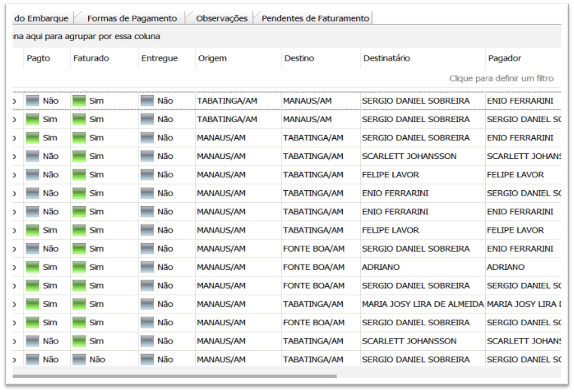Select the row with destination FONTE BOA/AM and ADRIANO

click(313, 267)
